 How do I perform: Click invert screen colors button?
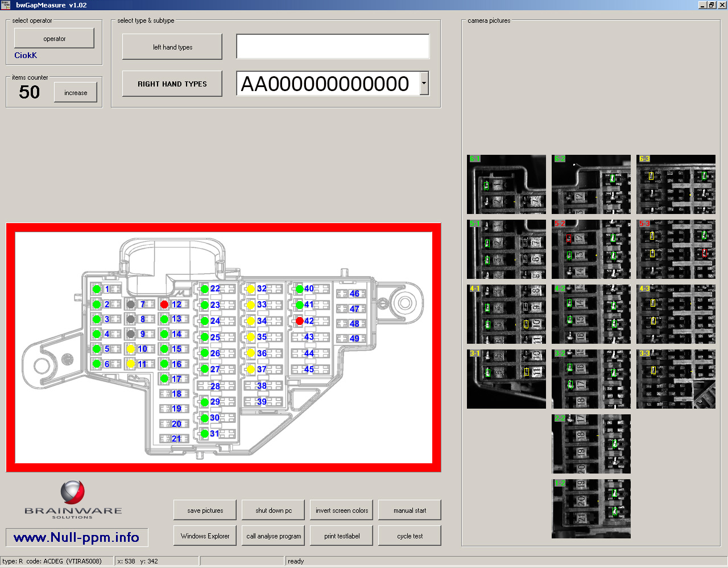[x=342, y=511]
